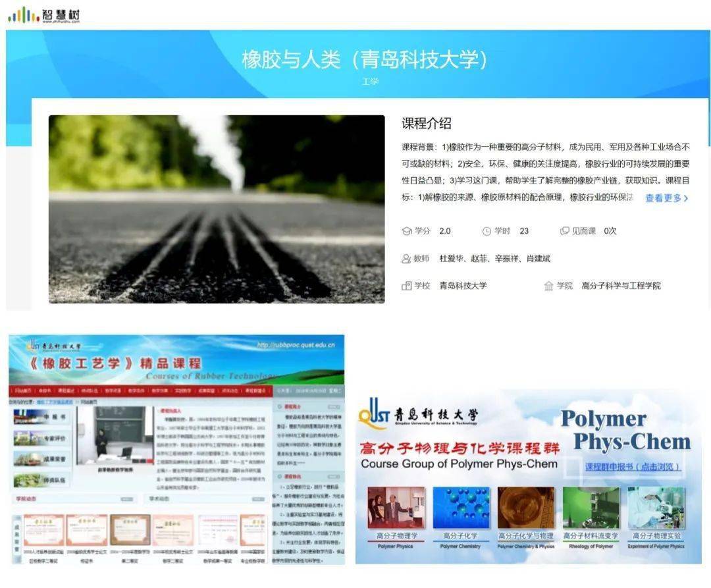
Task: Click the course title 橡胶与人类（青岛科技大学）
Action: (x=365, y=59)
